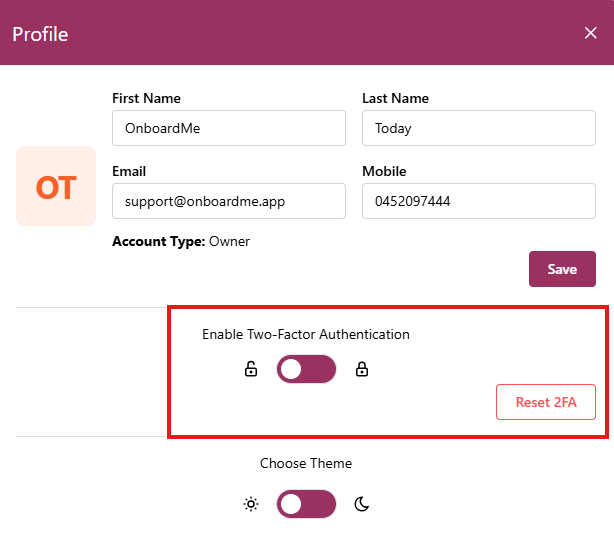Click the Email field label
This screenshot has width=614, height=557.
click(x=129, y=171)
